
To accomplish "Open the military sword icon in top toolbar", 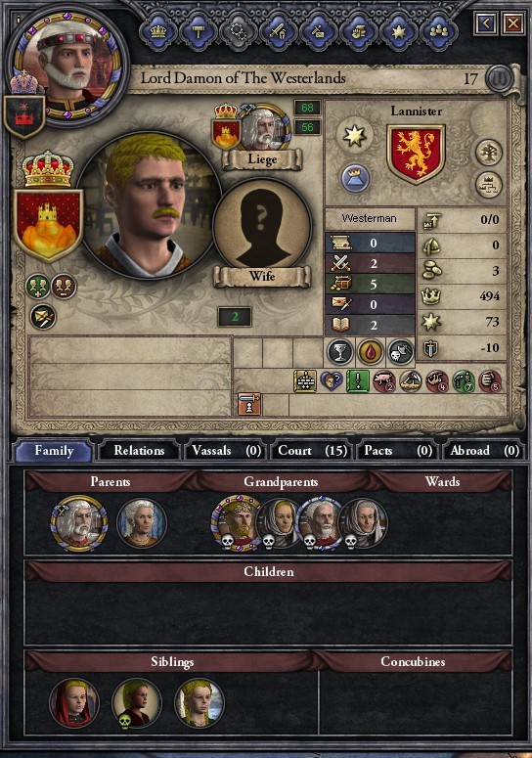I will coord(278,32).
